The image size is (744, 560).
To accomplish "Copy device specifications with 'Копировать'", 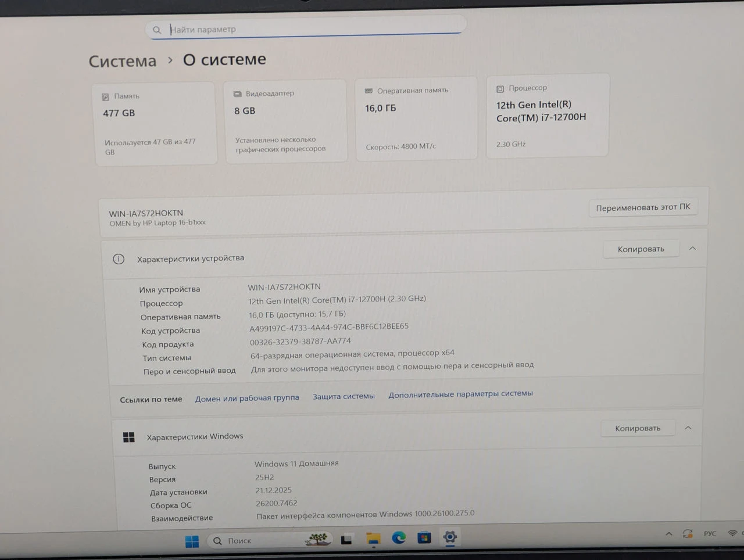I will click(x=641, y=249).
